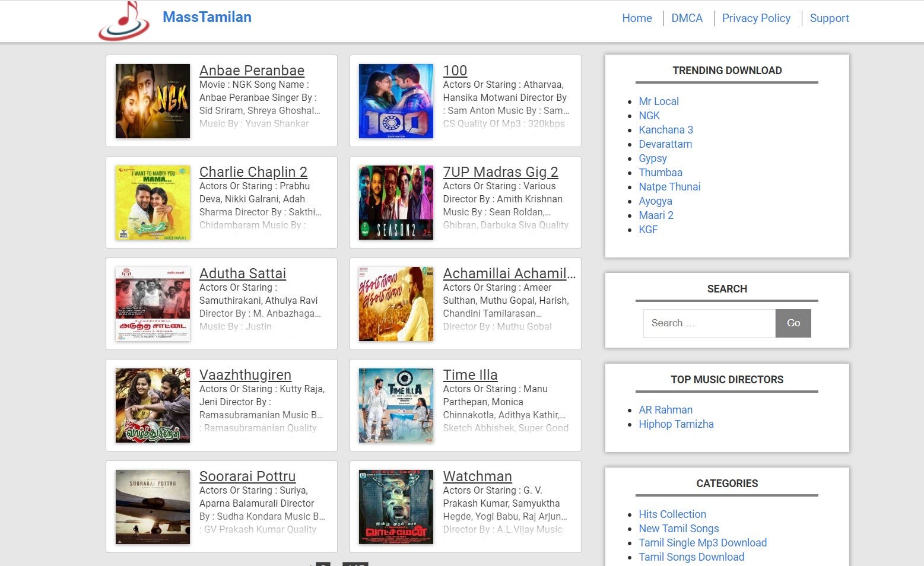
Task: Click the Go search button
Action: [x=793, y=323]
